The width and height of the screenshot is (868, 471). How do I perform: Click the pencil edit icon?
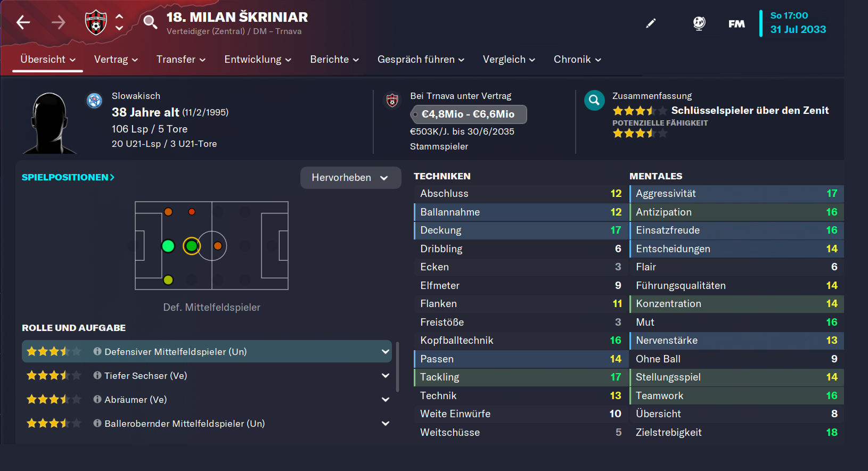[651, 23]
